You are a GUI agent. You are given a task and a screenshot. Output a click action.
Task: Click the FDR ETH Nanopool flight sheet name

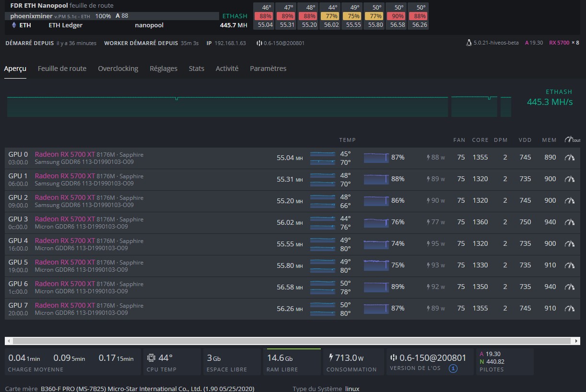click(x=39, y=6)
